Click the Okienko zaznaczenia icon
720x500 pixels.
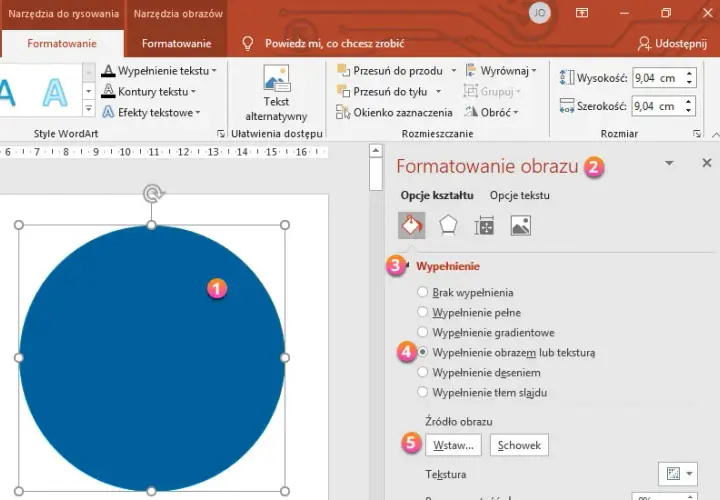pos(343,112)
